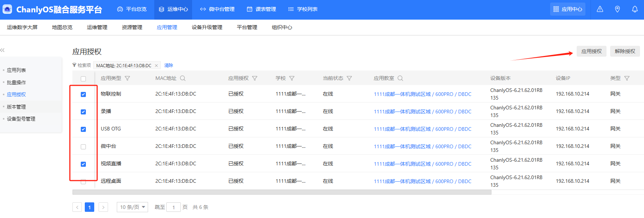Image resolution: width=644 pixels, height=218 pixels.
Task: Switch to the 设备升级管理 tab
Action: (x=207, y=27)
